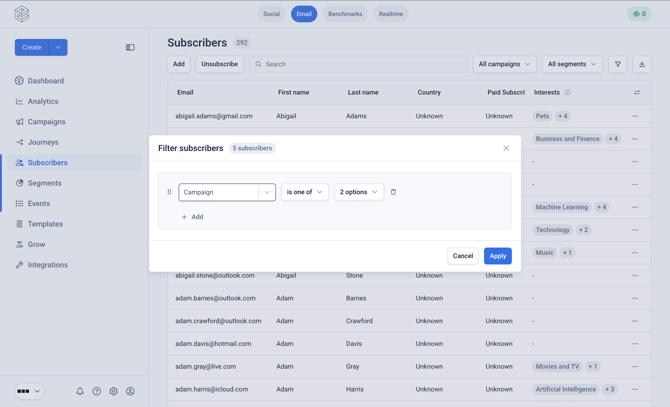Cancel the filter dialog
The image size is (670, 407).
(x=463, y=256)
